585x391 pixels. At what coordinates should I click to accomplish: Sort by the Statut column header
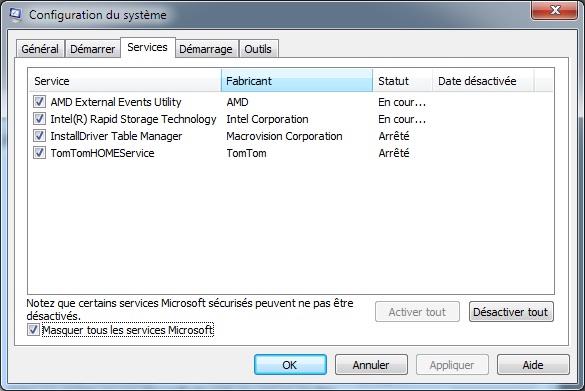point(403,81)
